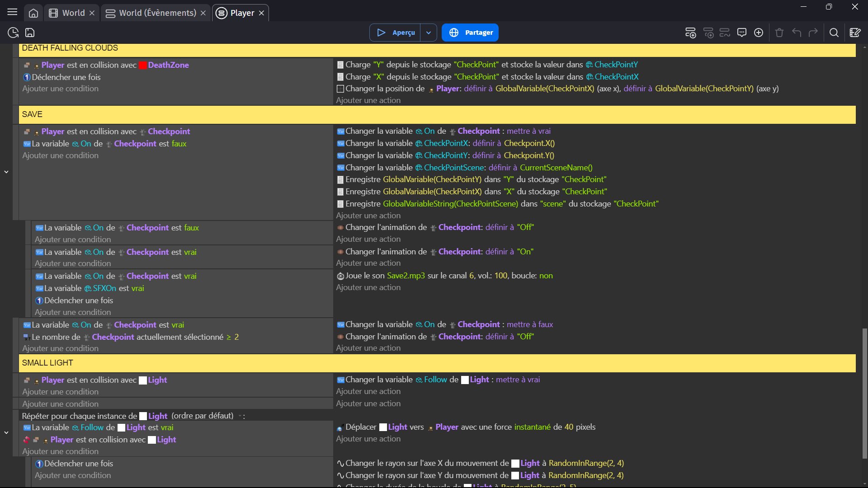Click the Add new event icon
This screenshot has height=488, width=868.
point(690,33)
